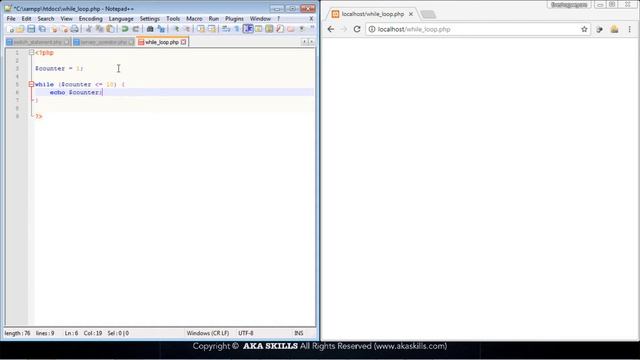
Task: Toggle Word Wrap toolbar icon
Action: pyautogui.click(x=226, y=29)
